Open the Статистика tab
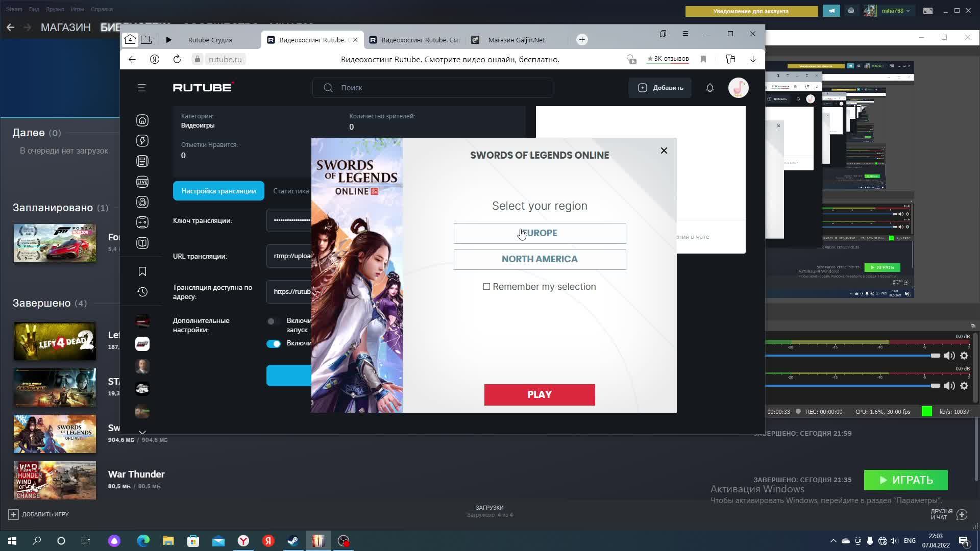 pyautogui.click(x=291, y=191)
